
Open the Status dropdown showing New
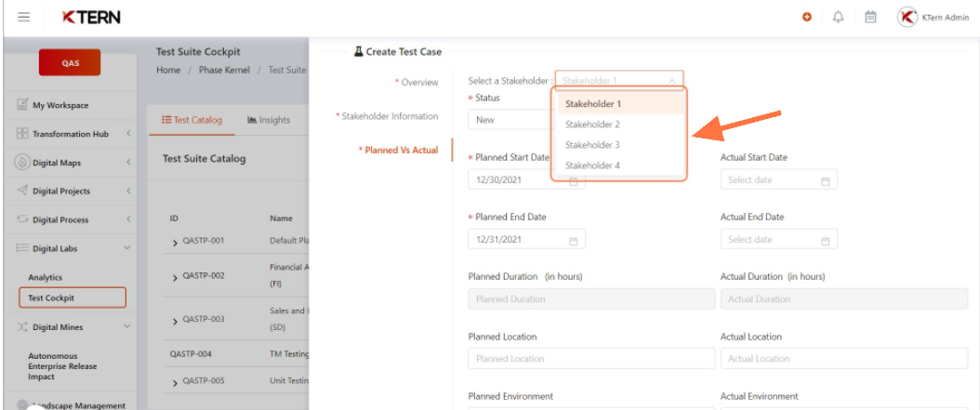(x=510, y=120)
